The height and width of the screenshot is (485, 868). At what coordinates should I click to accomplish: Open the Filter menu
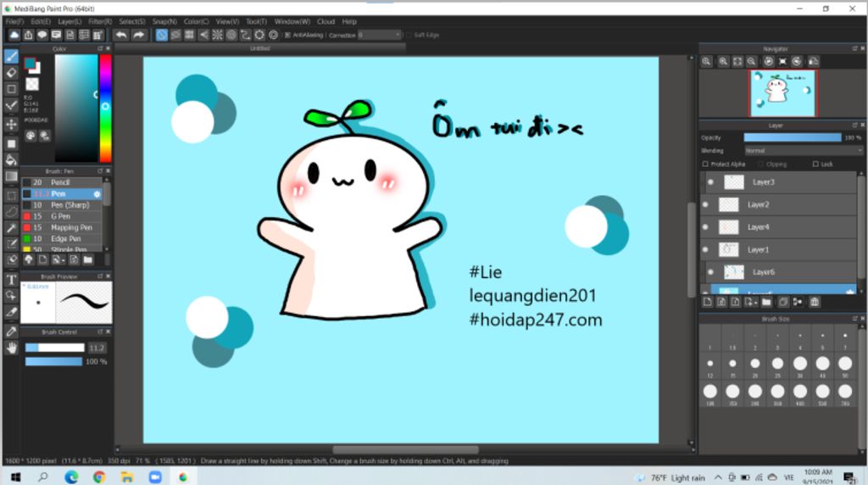[100, 21]
